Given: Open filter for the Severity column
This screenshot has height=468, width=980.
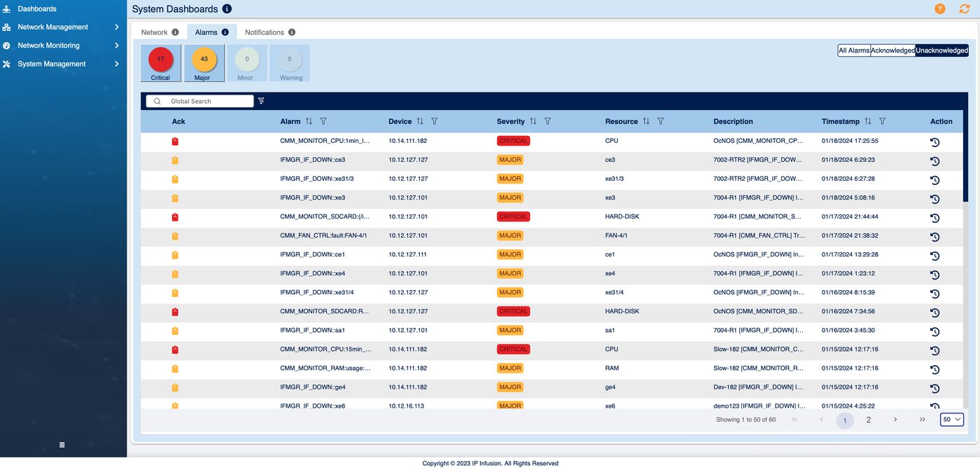Looking at the screenshot, I should (x=547, y=121).
